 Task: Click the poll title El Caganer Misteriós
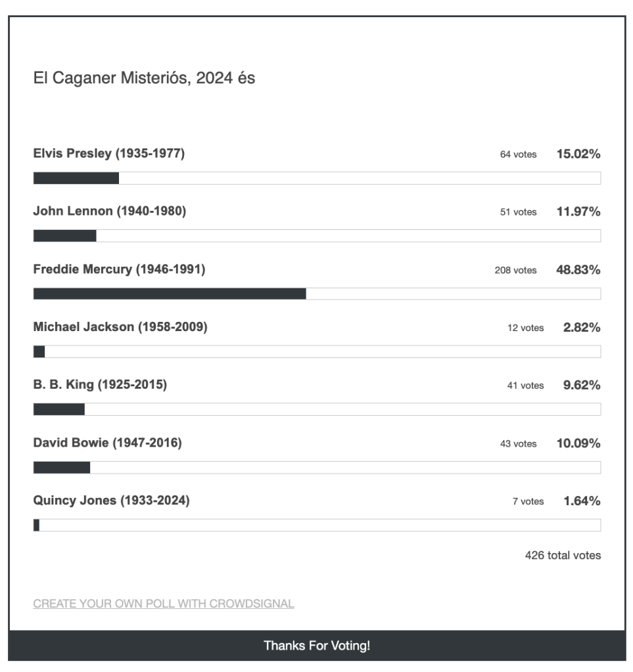click(x=144, y=79)
